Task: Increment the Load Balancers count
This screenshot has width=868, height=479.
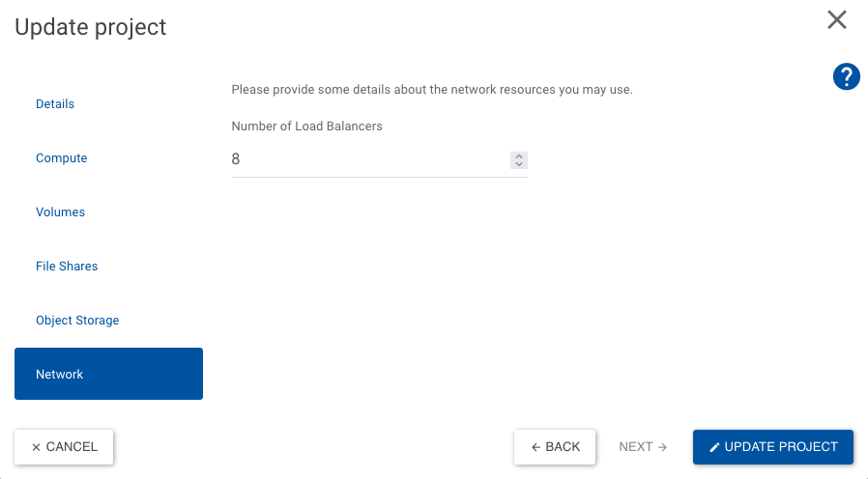Action: [519, 155]
